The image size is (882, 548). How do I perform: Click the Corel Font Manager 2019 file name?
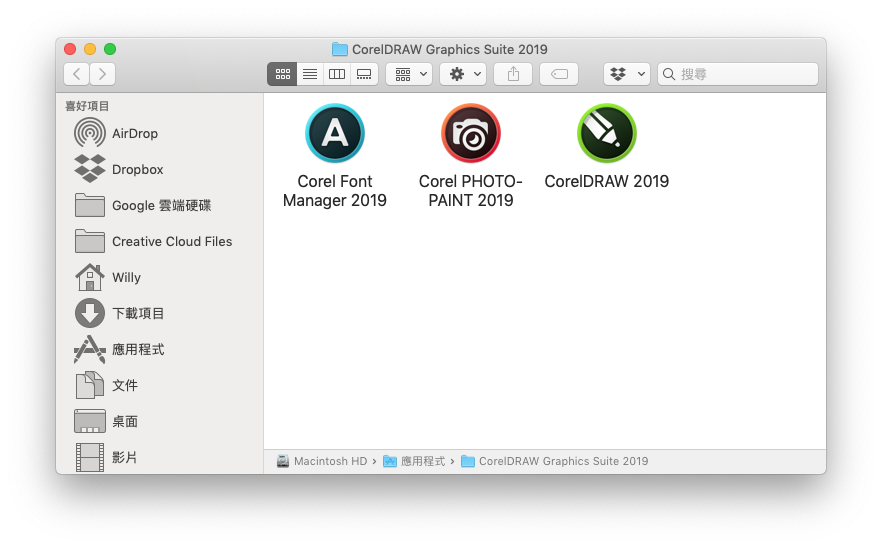coord(335,191)
